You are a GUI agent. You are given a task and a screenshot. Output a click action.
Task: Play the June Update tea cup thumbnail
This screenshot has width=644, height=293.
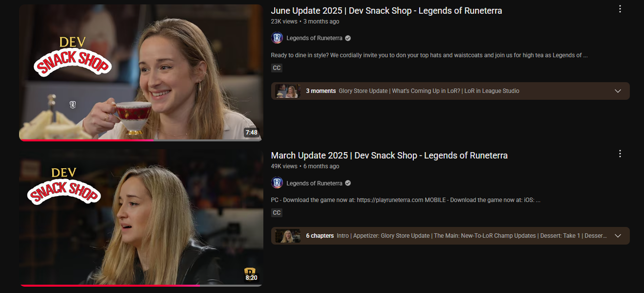(141, 73)
